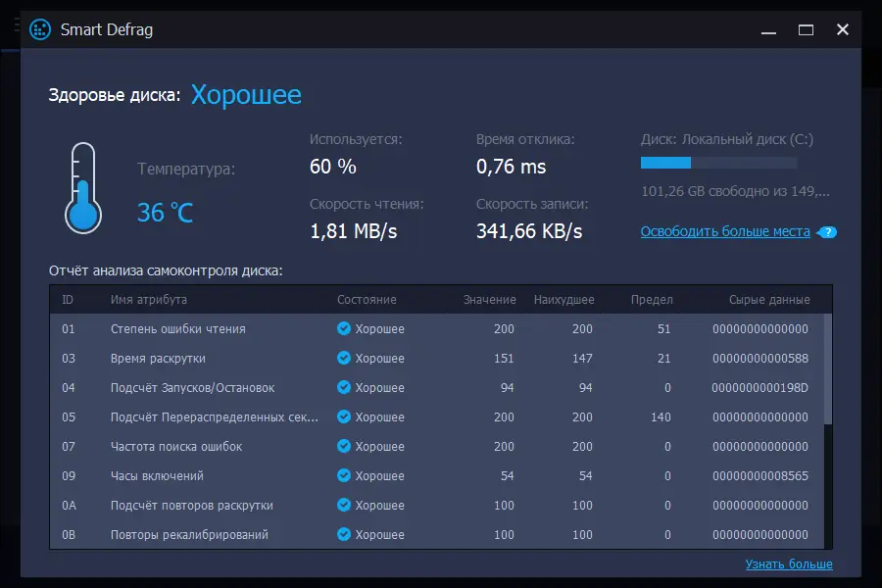Image resolution: width=882 pixels, height=588 pixels.
Task: Click the Состояние column header
Action: pos(367,300)
